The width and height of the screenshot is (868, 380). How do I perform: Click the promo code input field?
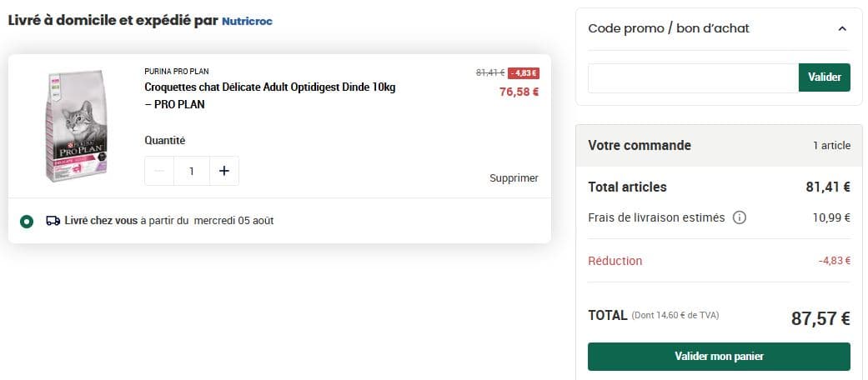point(693,77)
